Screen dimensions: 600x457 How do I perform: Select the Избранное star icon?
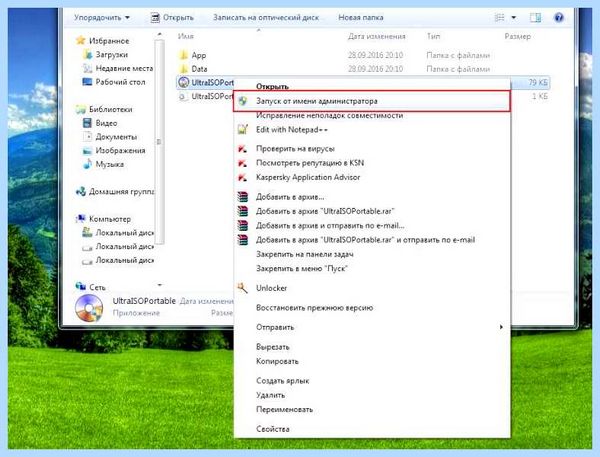pos(80,40)
